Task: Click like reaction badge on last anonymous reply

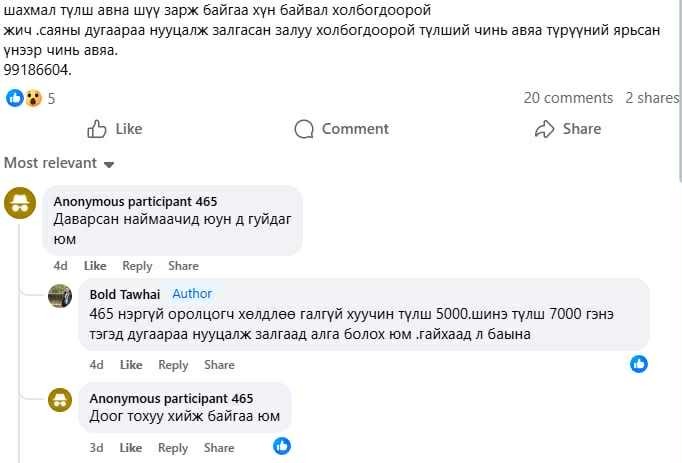Action: click(282, 447)
